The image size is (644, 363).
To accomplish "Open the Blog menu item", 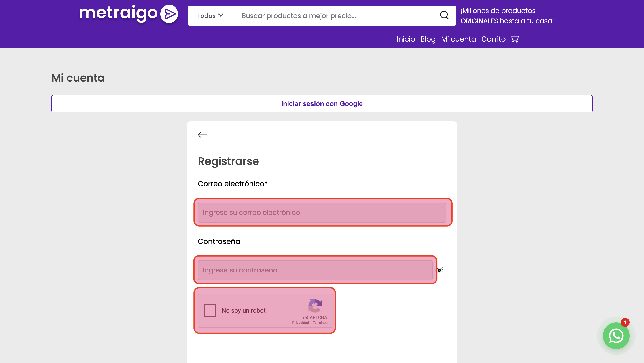I will coord(428,39).
